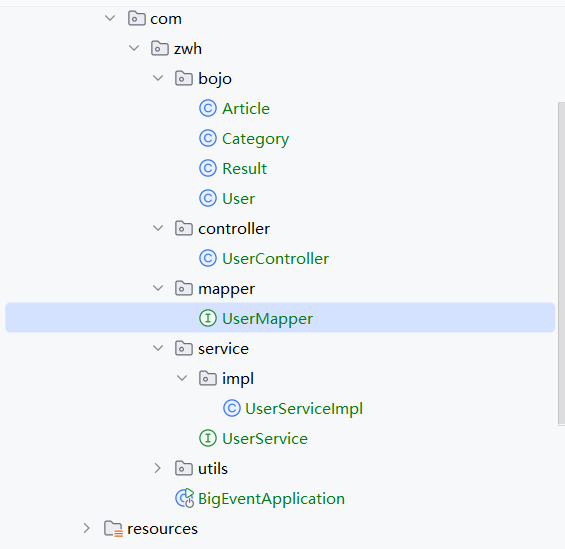The width and height of the screenshot is (565, 549).
Task: Click the Category class icon
Action: point(208,138)
